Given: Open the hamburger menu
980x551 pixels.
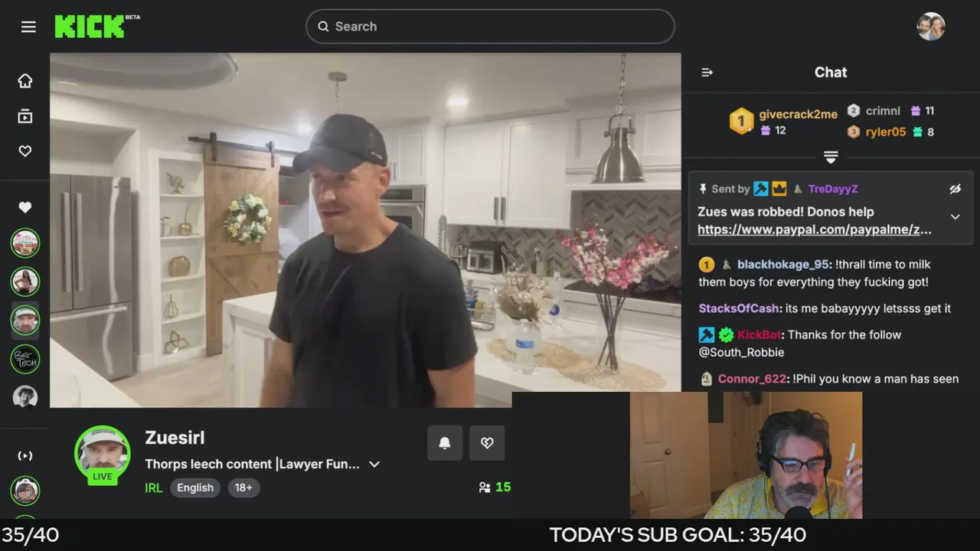Looking at the screenshot, I should [x=28, y=27].
